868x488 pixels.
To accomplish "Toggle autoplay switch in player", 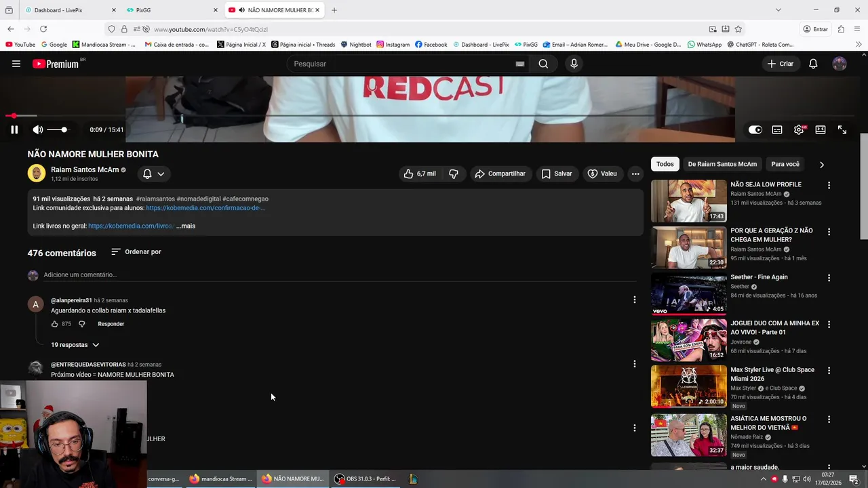I will [x=755, y=129].
